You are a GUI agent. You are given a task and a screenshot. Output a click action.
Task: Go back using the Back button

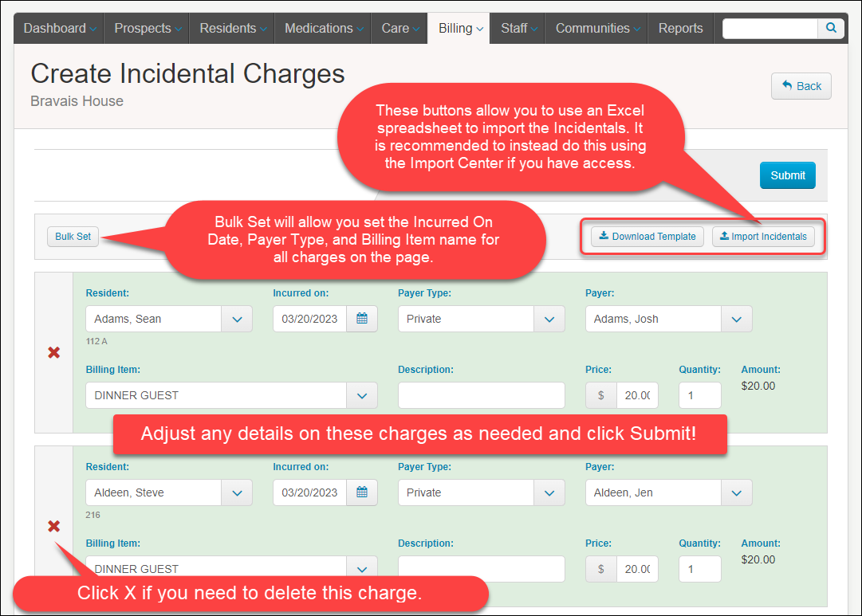point(801,86)
